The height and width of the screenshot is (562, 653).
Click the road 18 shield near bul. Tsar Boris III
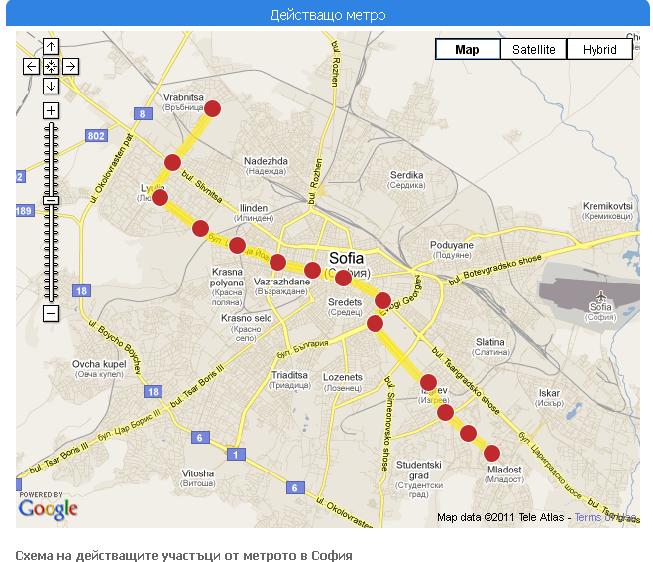tap(153, 392)
